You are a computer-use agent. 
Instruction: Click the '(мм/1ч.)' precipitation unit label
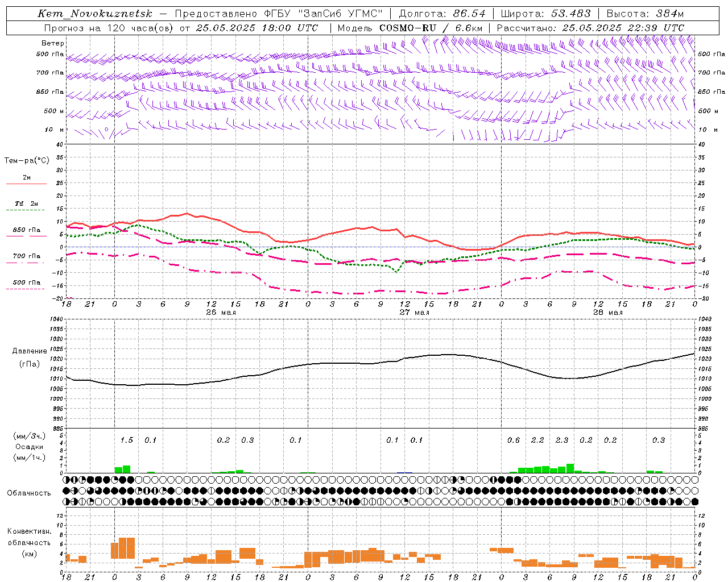coord(29,457)
